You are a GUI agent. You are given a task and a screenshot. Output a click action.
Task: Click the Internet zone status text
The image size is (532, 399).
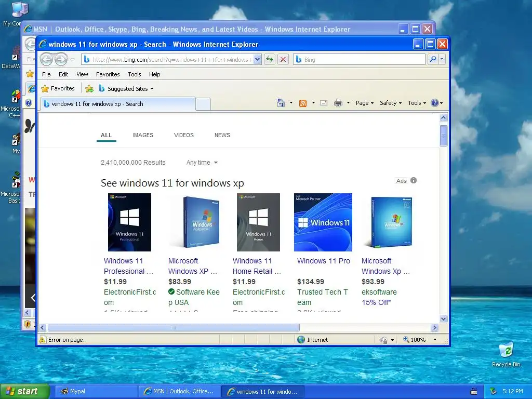point(317,340)
